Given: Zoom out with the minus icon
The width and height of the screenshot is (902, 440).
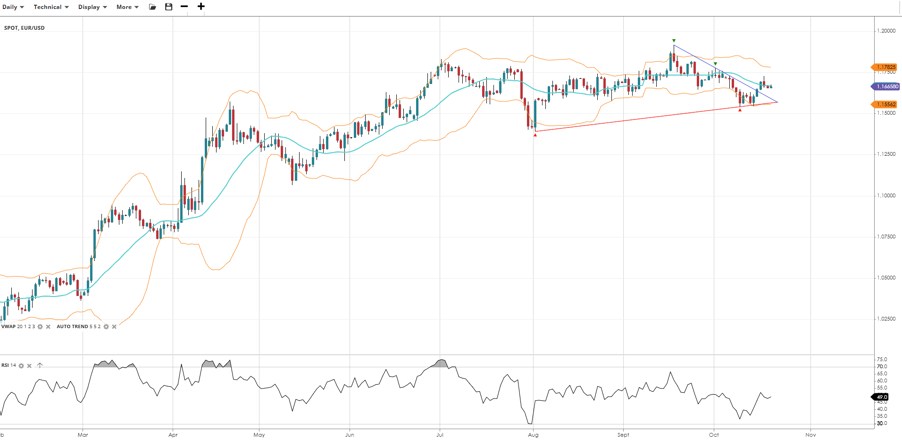Looking at the screenshot, I should click(x=184, y=7).
